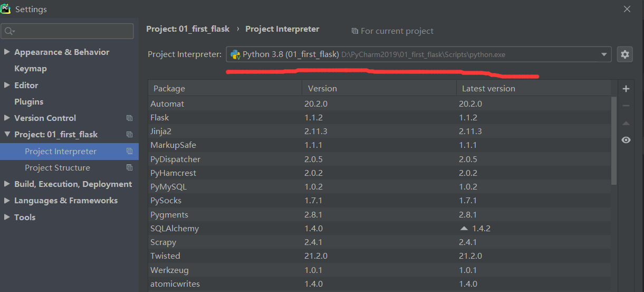644x292 pixels.
Task: Click the copy icon beside Project Structure
Action: tap(129, 168)
